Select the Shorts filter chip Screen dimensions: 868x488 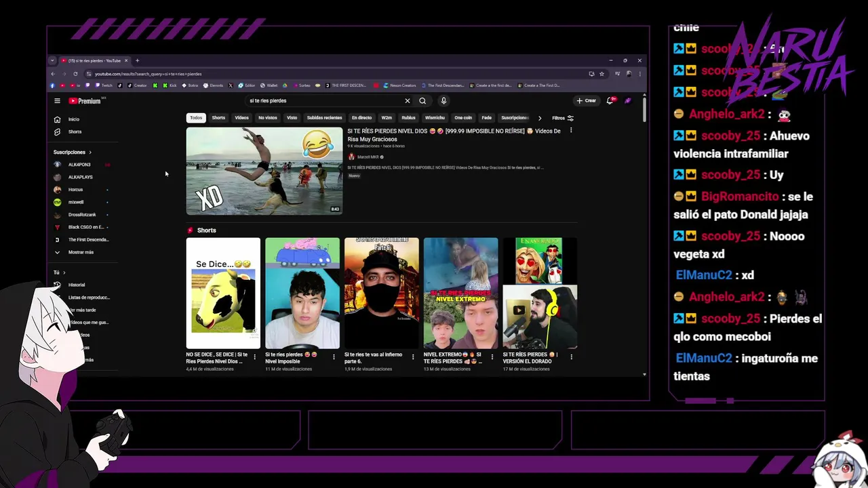click(x=218, y=118)
